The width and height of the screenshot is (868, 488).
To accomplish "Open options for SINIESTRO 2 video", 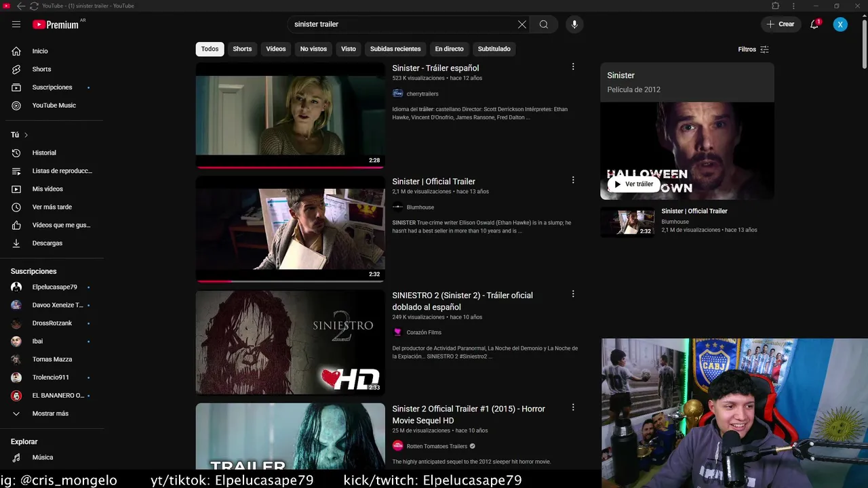I will click(573, 294).
